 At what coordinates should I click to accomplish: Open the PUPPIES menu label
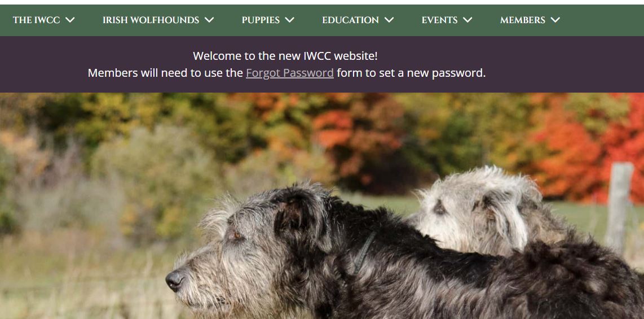point(261,20)
